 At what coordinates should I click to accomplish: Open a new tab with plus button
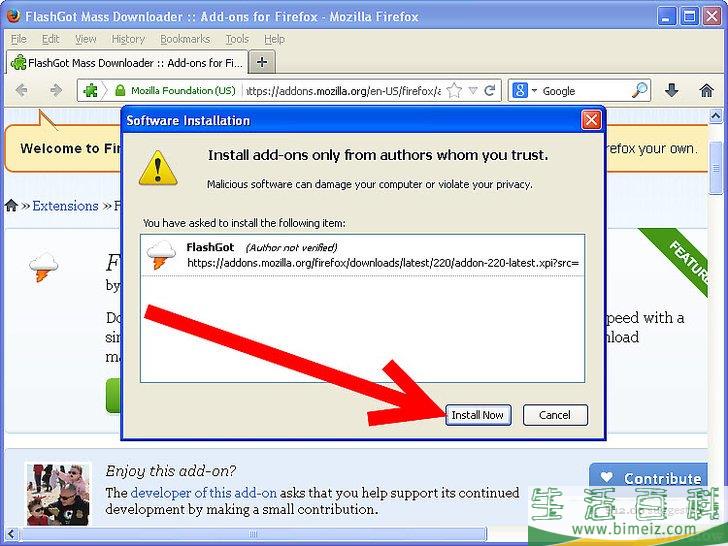pyautogui.click(x=262, y=62)
